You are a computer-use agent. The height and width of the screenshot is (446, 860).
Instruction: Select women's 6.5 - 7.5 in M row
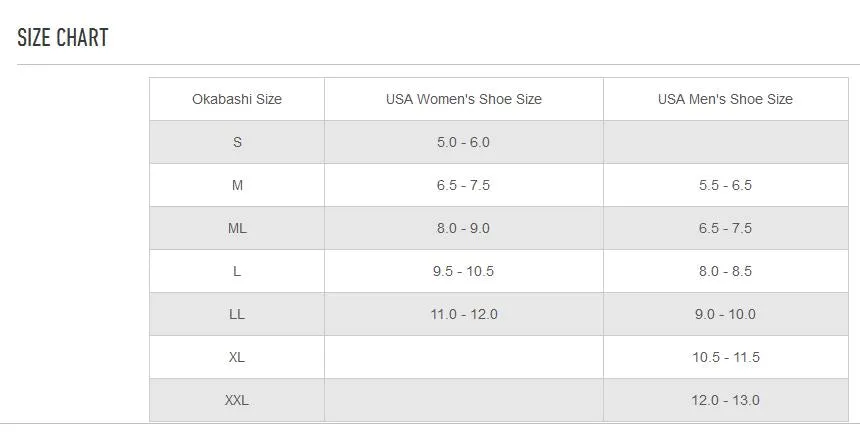(464, 185)
